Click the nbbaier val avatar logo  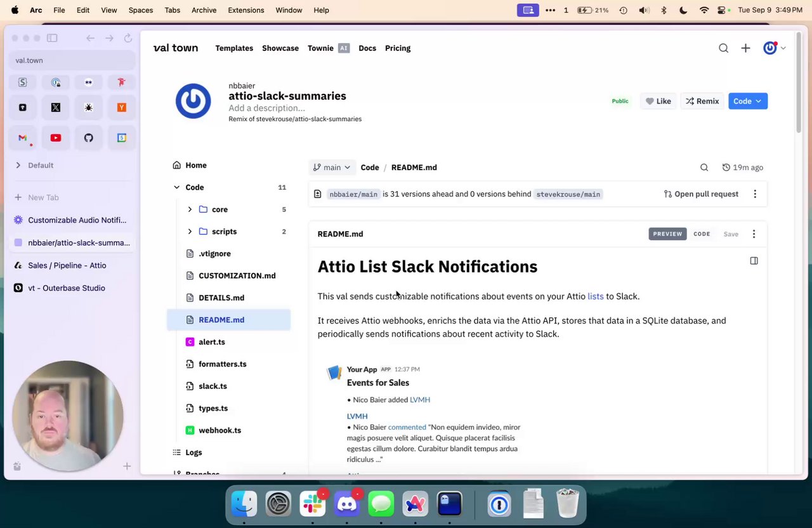193,101
